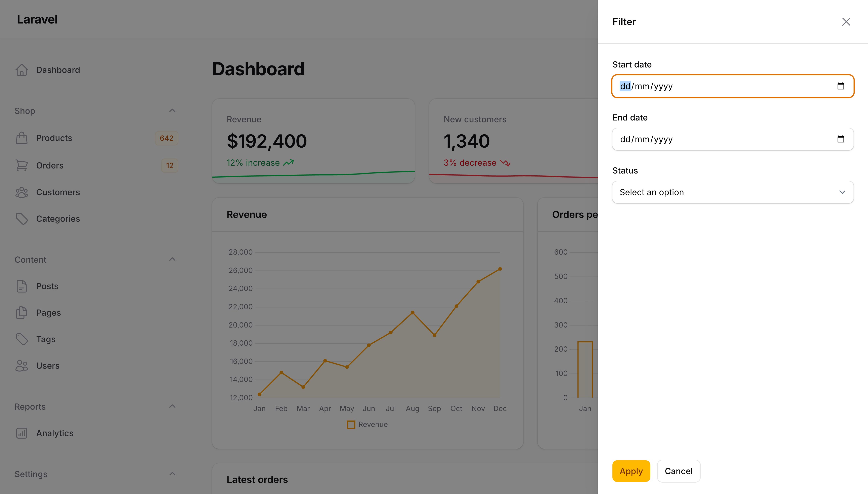
Task: Collapse the Content sidebar group
Action: (x=172, y=260)
